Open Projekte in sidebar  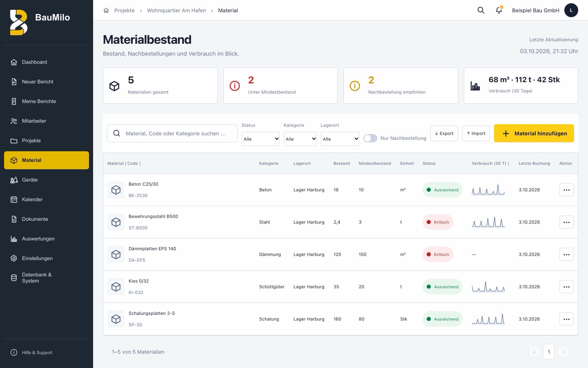47,141
